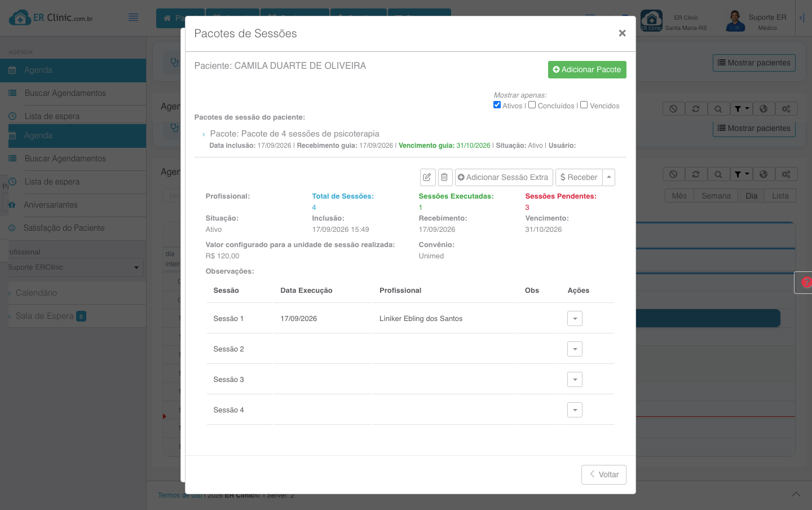Click the red help question icon
The height and width of the screenshot is (510, 812).
pyautogui.click(x=806, y=283)
